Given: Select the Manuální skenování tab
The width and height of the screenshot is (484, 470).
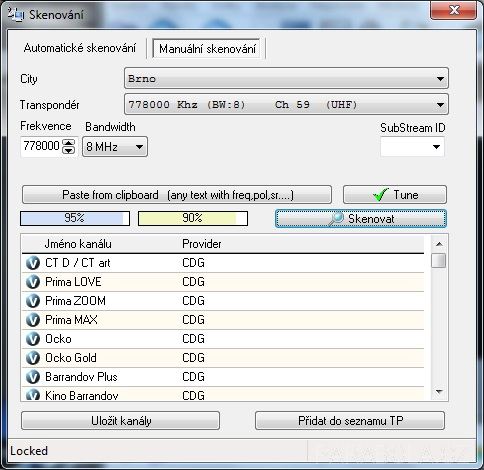Looking at the screenshot, I should [207, 49].
